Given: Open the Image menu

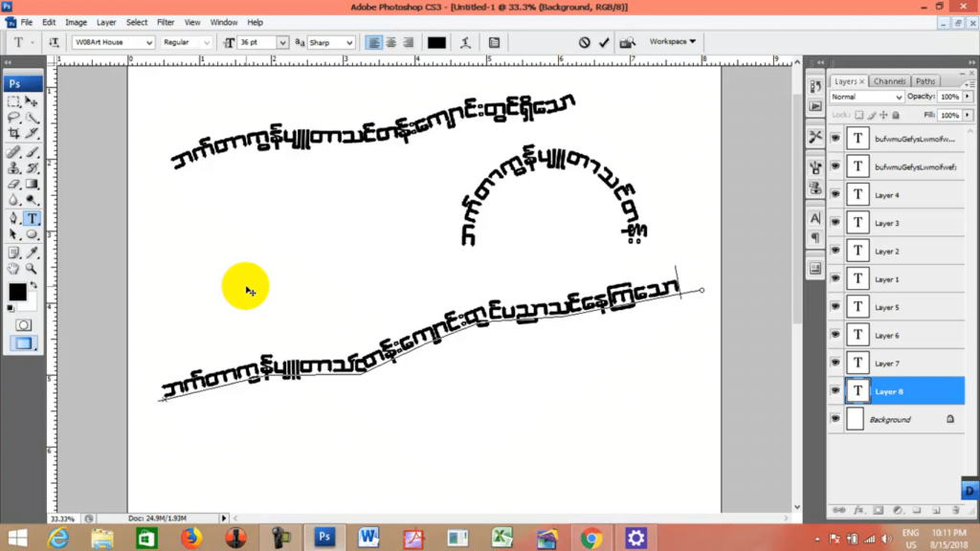Looking at the screenshot, I should pos(77,23).
